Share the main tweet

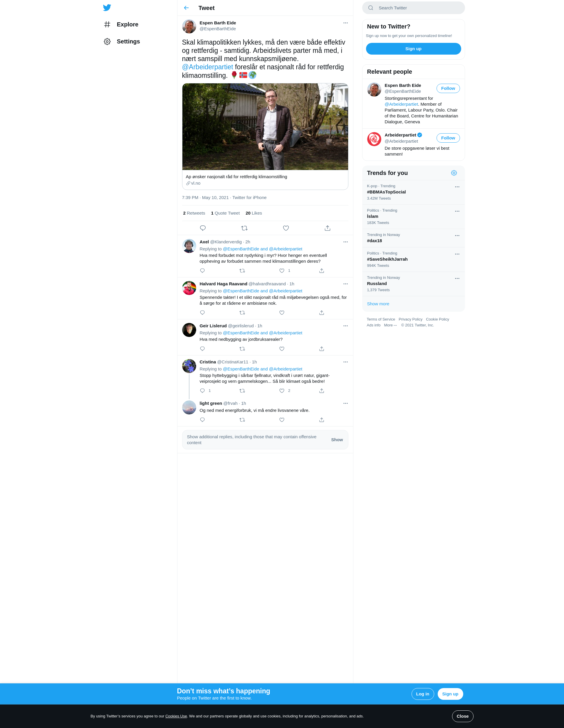pyautogui.click(x=328, y=228)
